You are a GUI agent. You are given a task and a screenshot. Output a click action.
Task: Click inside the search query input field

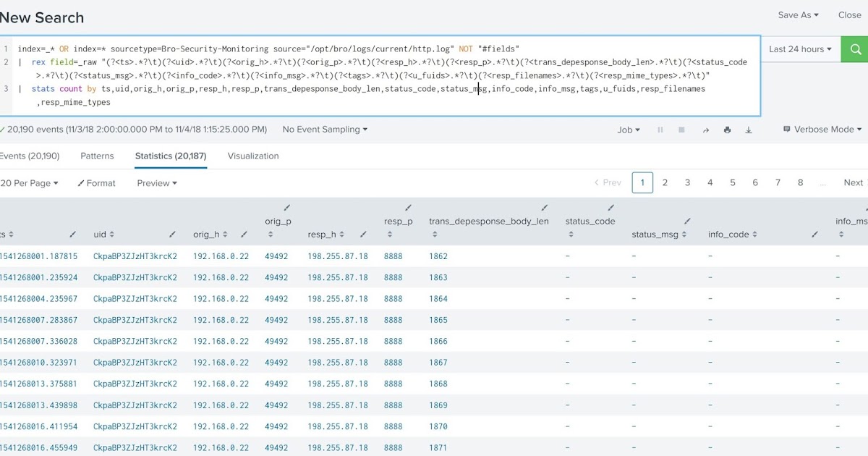click(x=362, y=76)
